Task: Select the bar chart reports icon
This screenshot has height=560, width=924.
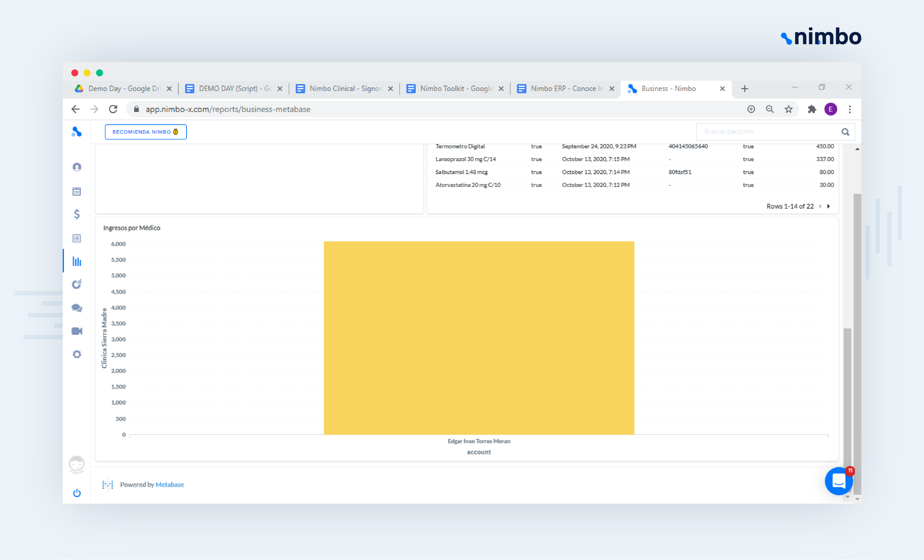Action: pyautogui.click(x=77, y=261)
